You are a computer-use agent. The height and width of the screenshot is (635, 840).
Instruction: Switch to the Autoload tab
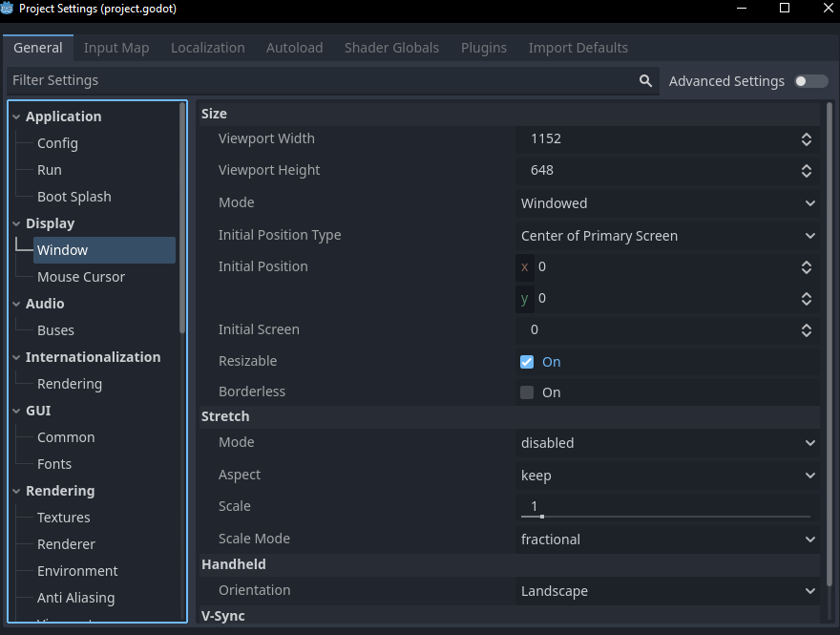[x=294, y=47]
